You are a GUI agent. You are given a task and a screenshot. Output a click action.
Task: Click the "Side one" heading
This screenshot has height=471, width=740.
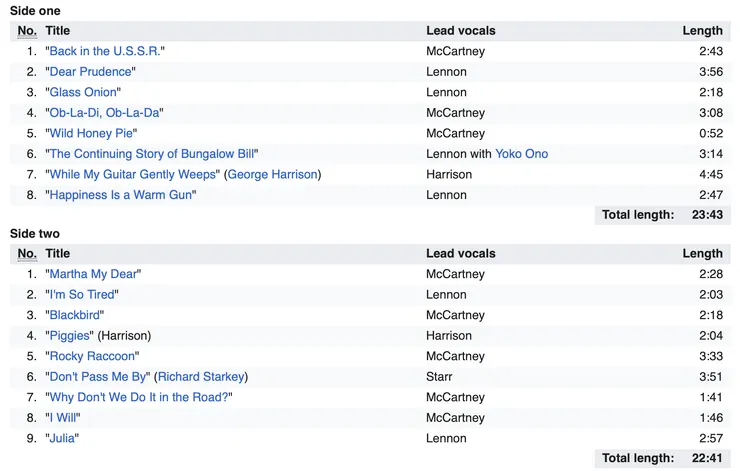coord(35,11)
